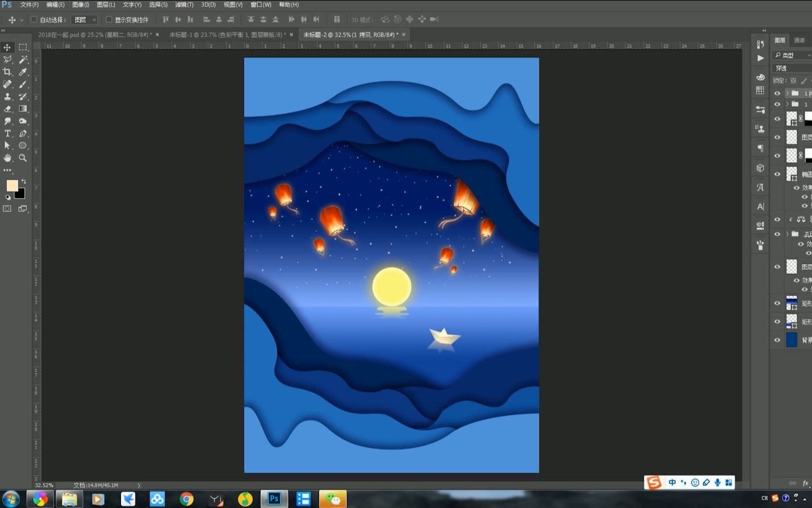The width and height of the screenshot is (812, 508).
Task: Select the Eyedropper tool
Action: pyautogui.click(x=23, y=72)
